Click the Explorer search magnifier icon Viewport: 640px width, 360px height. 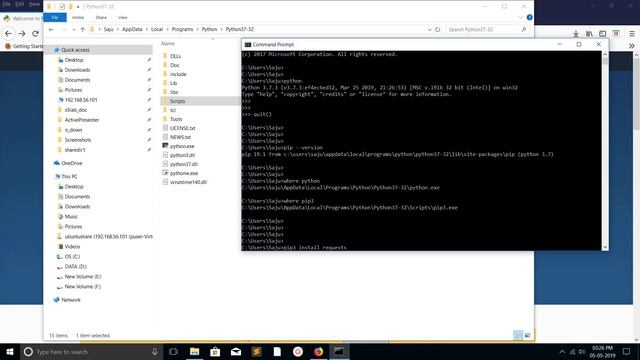point(524,29)
